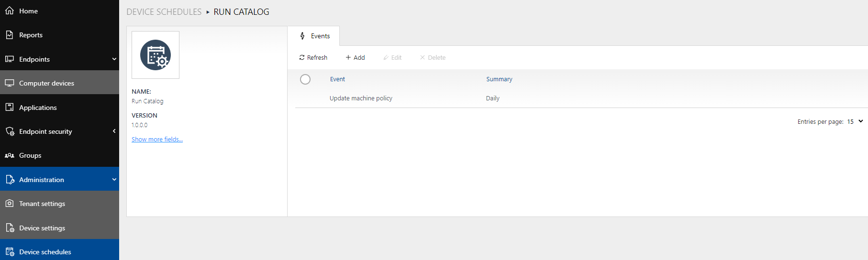Add a new event
Screen dimensions: 868x260
(x=355, y=57)
